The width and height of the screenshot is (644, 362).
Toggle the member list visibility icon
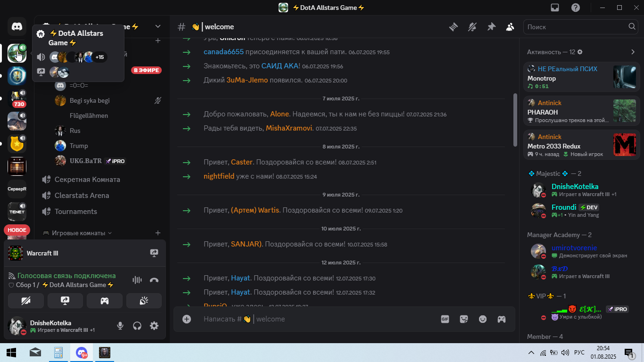click(x=510, y=27)
